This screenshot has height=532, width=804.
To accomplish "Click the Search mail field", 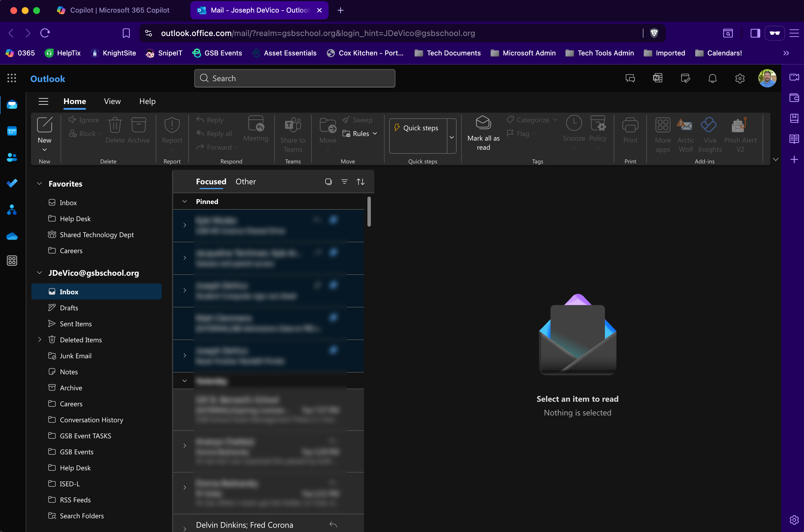I will click(295, 78).
